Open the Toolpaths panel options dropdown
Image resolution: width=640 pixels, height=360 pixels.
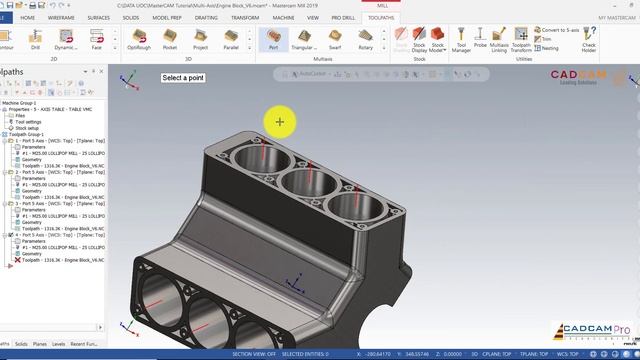[x=85, y=71]
